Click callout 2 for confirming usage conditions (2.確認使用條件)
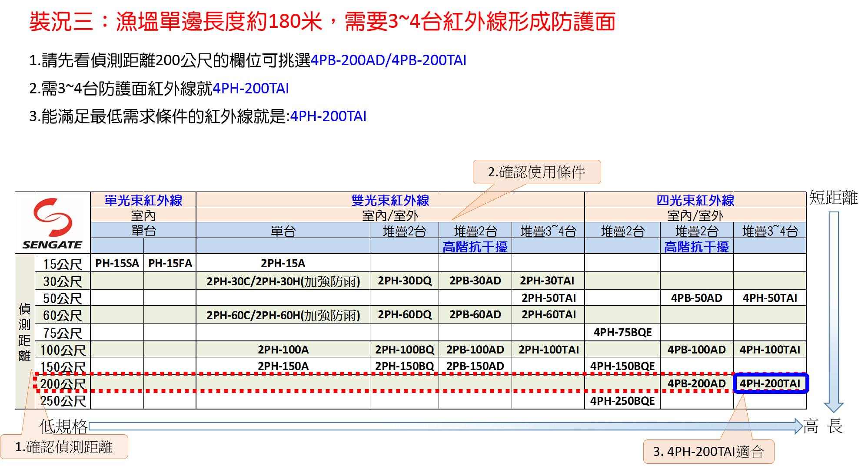868x469 pixels. [536, 172]
